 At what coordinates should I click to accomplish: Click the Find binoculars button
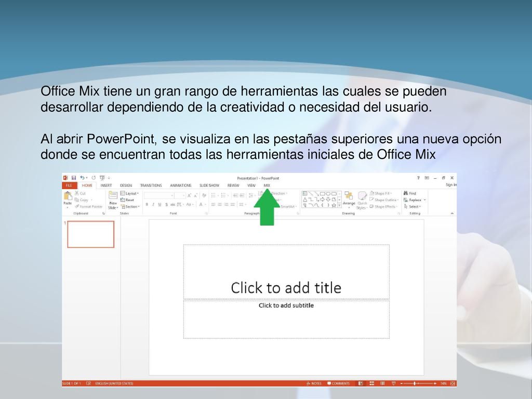409,193
